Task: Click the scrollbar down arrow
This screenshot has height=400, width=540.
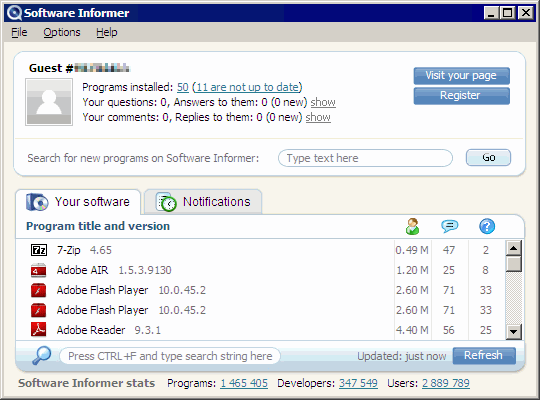Action: click(513, 332)
